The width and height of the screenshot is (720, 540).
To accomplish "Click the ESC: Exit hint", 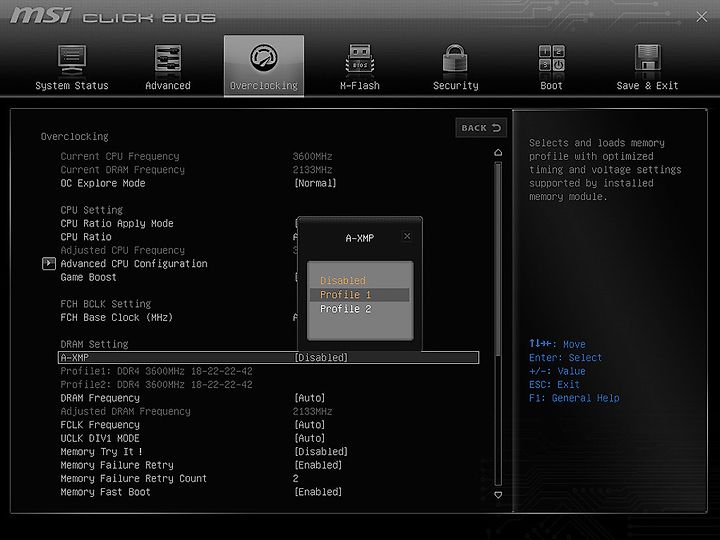I will [554, 384].
